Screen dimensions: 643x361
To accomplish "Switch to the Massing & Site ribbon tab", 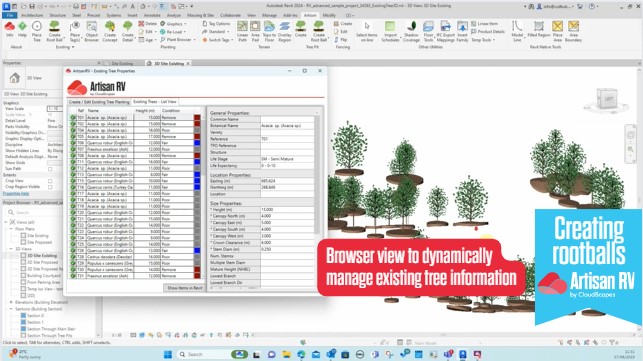I will point(200,15).
